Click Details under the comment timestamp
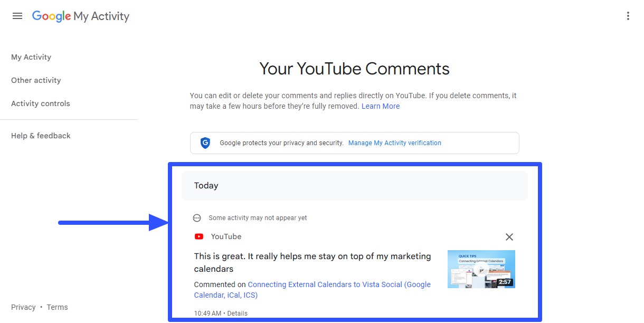Image resolution: width=644 pixels, height=323 pixels. [x=237, y=313]
